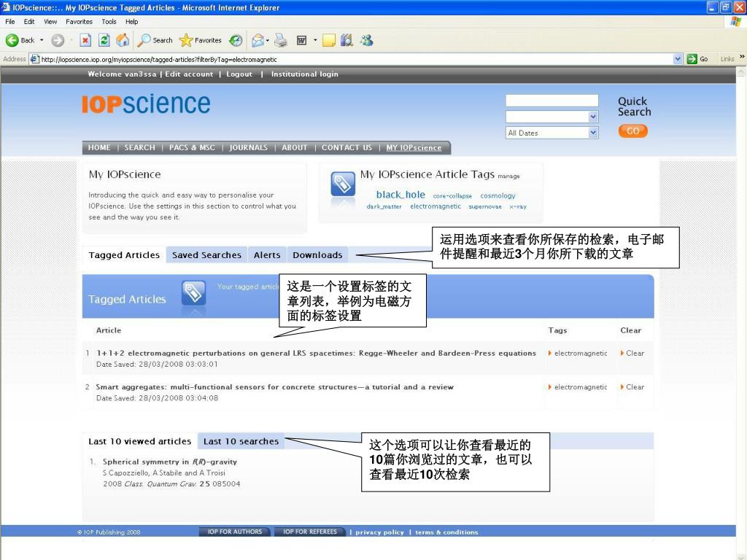The image size is (747, 560).
Task: Click the Quick Search text field
Action: pos(551,101)
